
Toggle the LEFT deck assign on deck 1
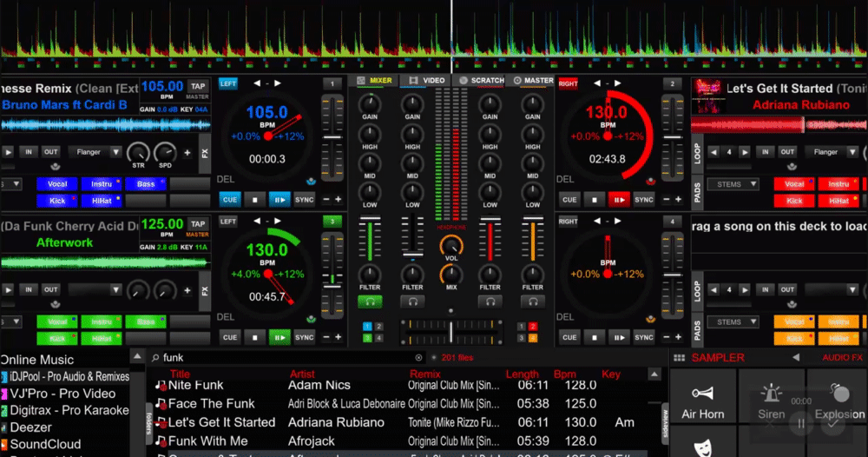click(228, 83)
